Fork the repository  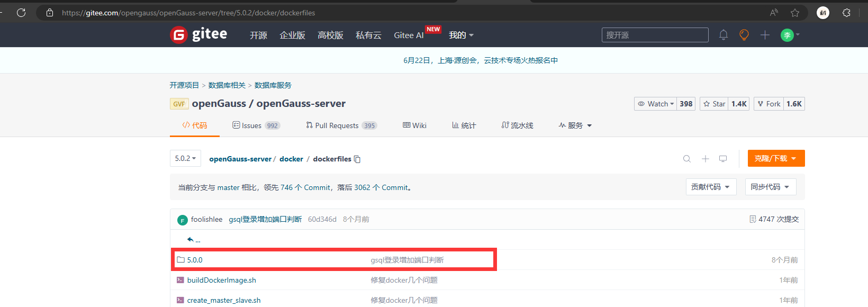point(768,104)
